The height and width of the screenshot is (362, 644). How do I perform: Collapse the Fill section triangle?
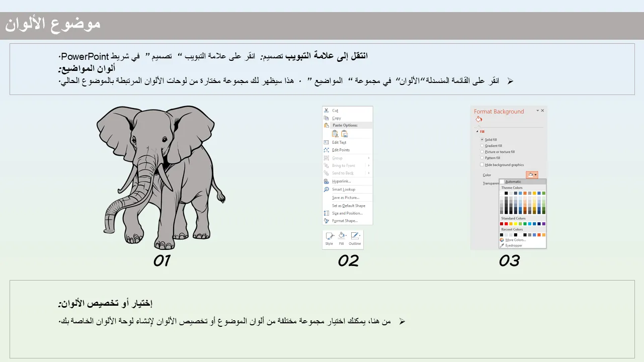coord(477,132)
